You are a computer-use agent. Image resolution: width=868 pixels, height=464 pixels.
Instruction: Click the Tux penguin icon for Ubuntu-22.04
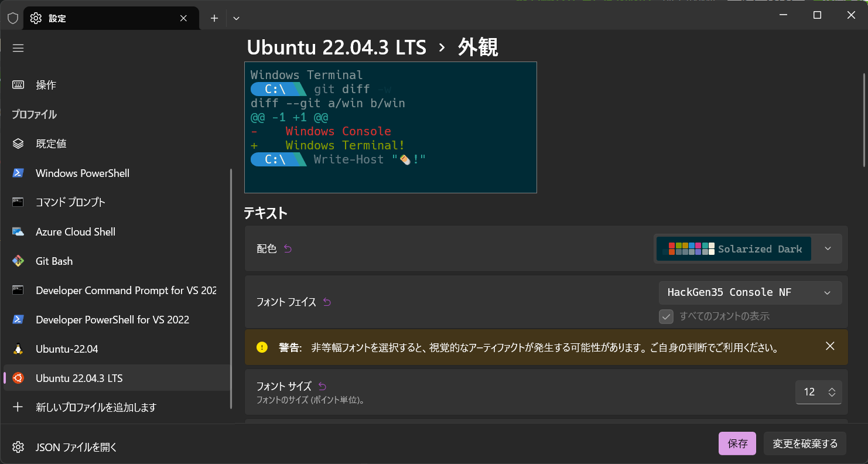coord(18,349)
